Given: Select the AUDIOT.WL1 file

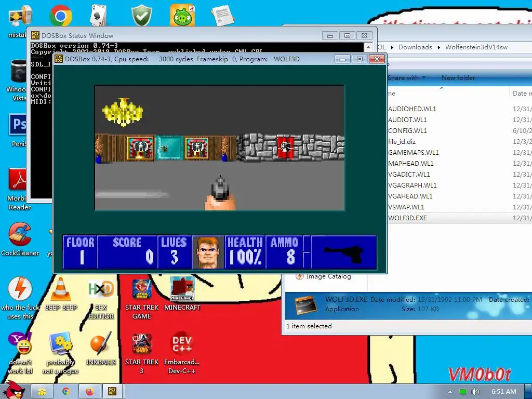Looking at the screenshot, I should 407,120.
